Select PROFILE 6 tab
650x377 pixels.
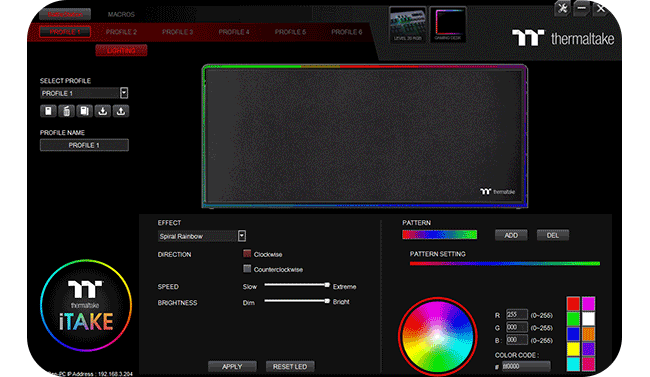click(x=347, y=32)
